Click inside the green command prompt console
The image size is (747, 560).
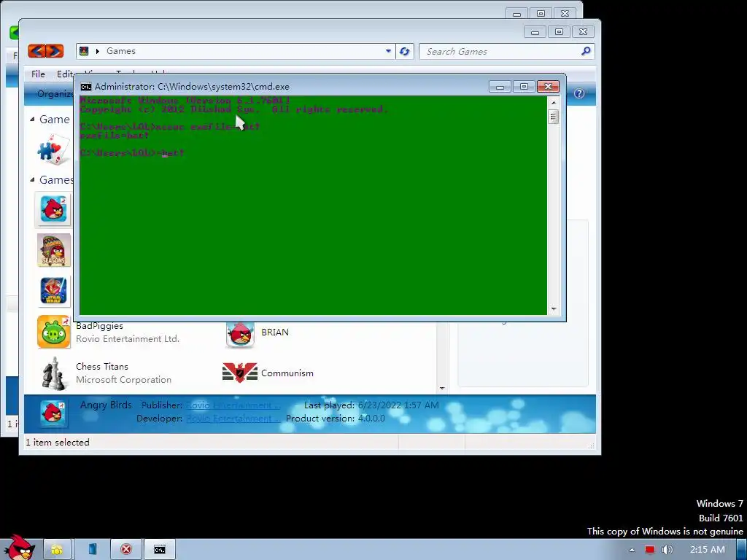pos(313,205)
